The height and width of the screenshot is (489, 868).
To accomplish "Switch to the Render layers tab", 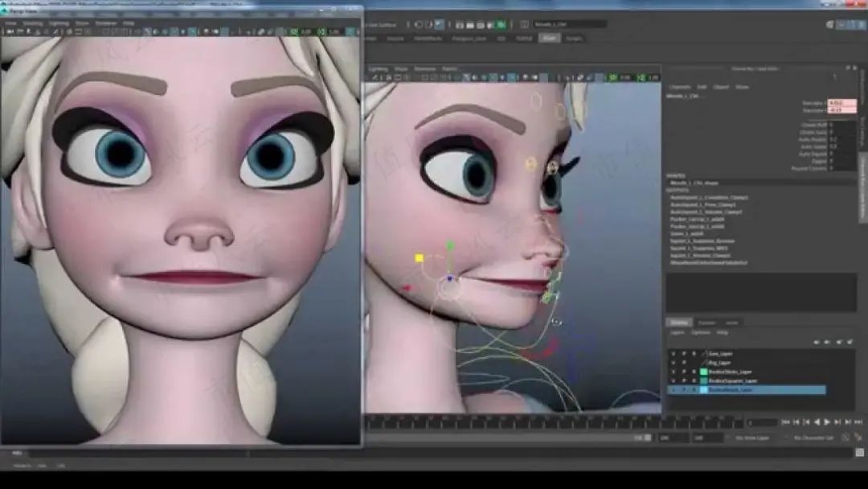I will pyautogui.click(x=706, y=323).
